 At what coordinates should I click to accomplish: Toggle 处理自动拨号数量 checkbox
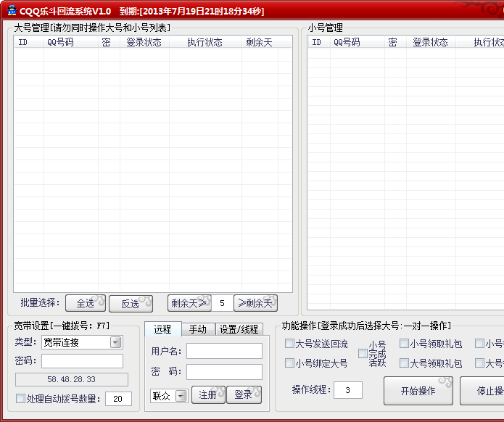20,399
